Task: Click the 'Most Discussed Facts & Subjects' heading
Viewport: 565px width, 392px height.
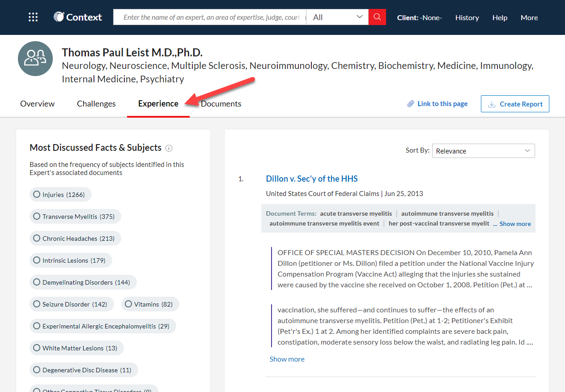Action: click(95, 148)
